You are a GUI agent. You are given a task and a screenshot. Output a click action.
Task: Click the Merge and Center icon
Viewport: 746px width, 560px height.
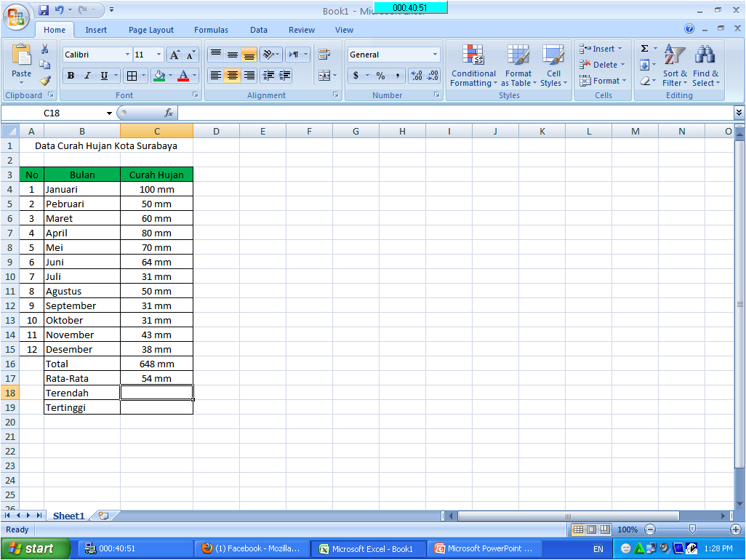click(x=324, y=76)
